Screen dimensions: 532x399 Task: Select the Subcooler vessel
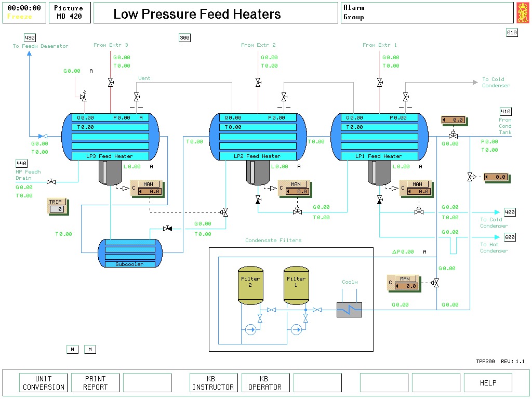[x=130, y=253]
